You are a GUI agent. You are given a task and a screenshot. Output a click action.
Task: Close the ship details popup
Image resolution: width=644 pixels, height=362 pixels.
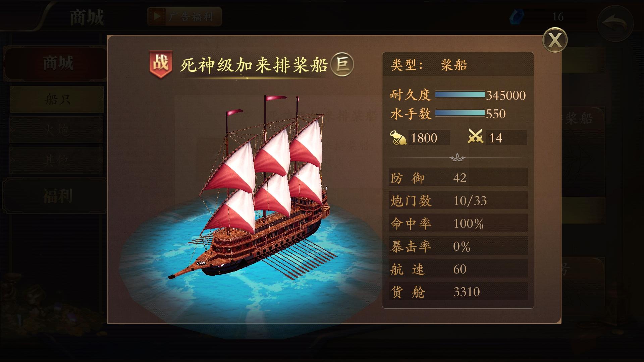(555, 40)
